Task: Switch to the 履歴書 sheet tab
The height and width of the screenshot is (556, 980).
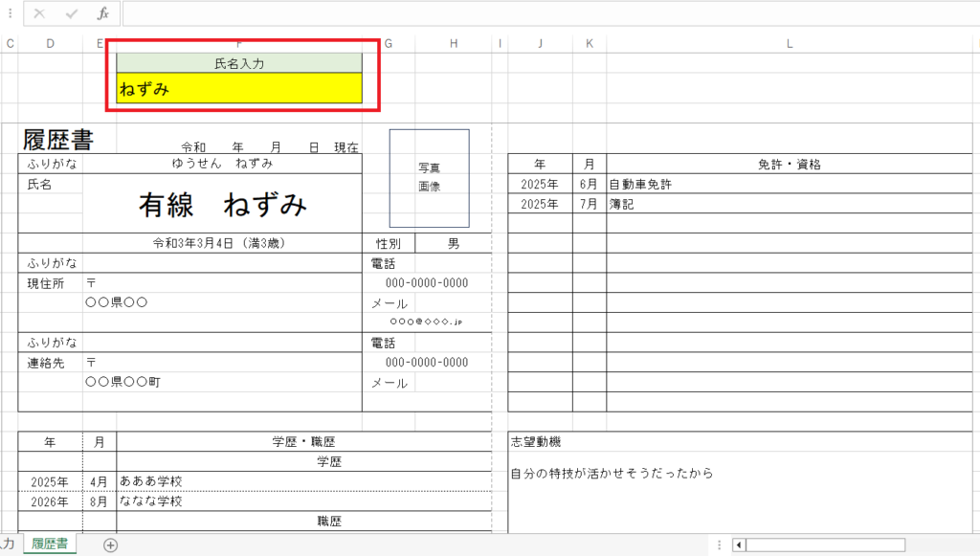Action: tap(49, 545)
